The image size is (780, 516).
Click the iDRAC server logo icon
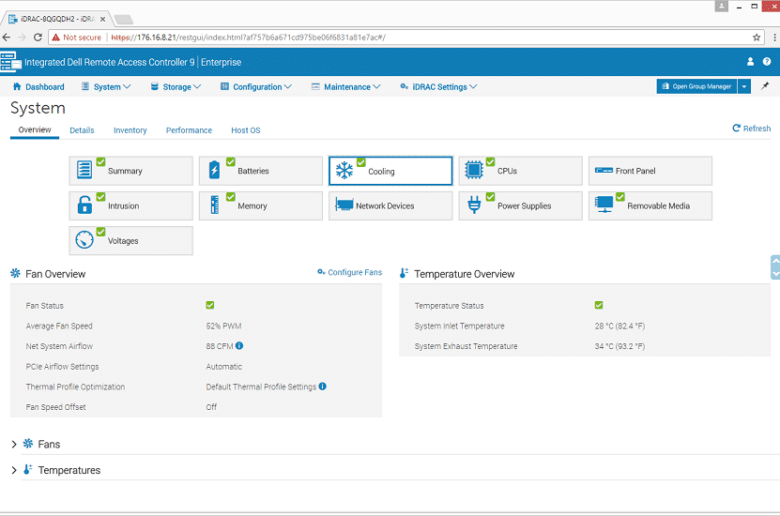coord(10,62)
